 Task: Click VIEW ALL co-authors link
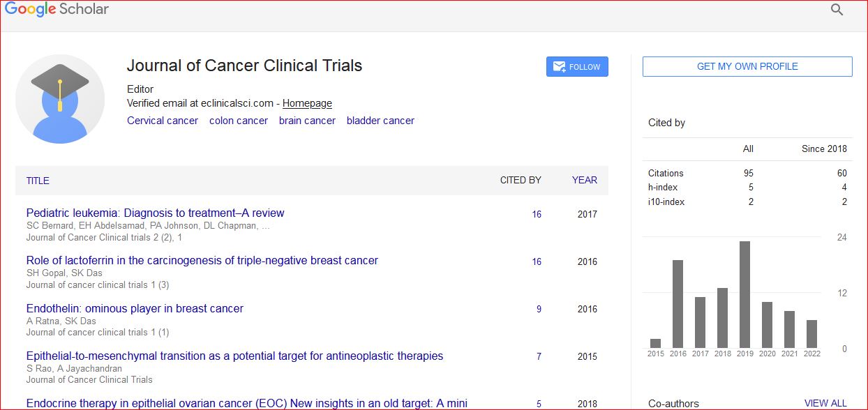click(825, 403)
